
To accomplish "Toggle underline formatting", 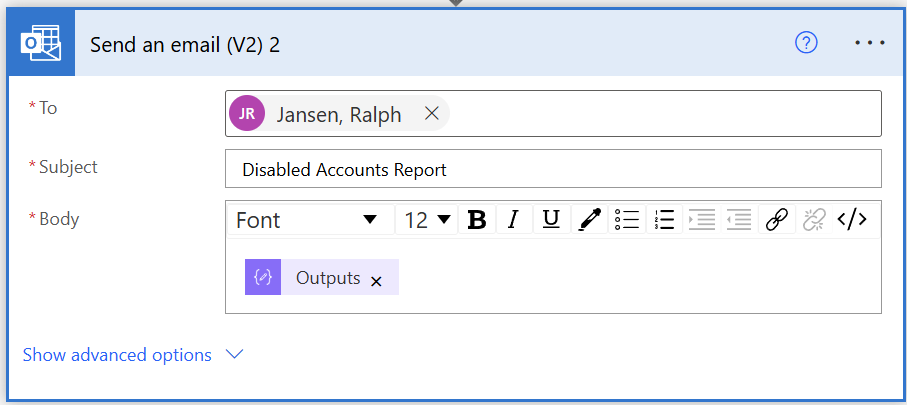I will 550,220.
